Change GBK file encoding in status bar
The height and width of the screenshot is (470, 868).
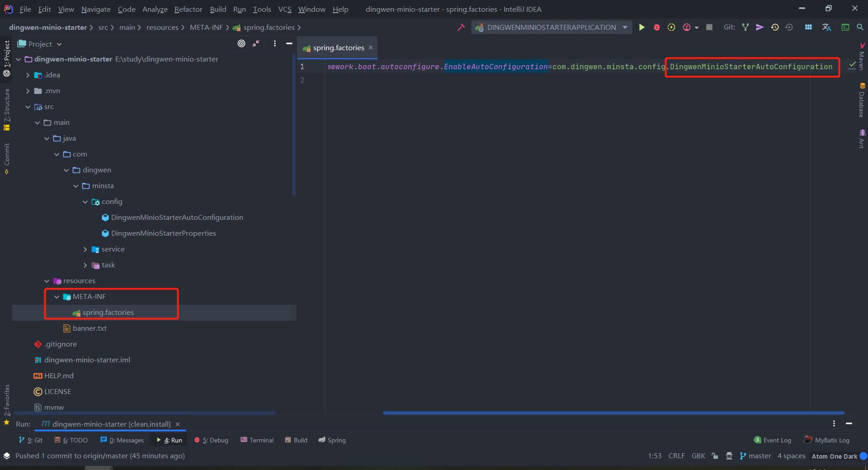(x=698, y=456)
